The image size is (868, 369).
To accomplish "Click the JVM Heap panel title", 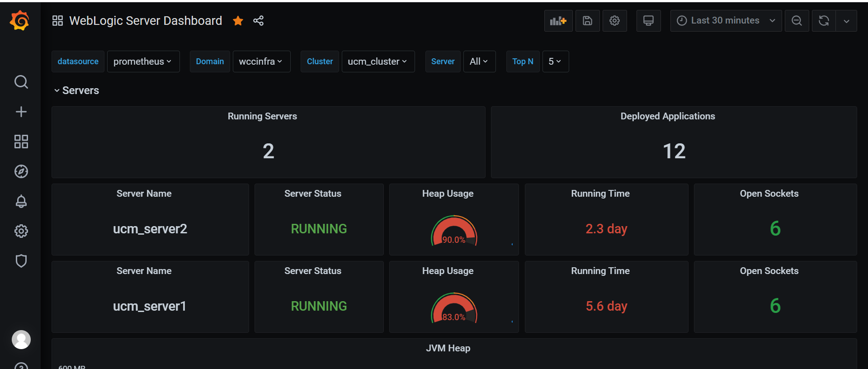I will [x=448, y=348].
